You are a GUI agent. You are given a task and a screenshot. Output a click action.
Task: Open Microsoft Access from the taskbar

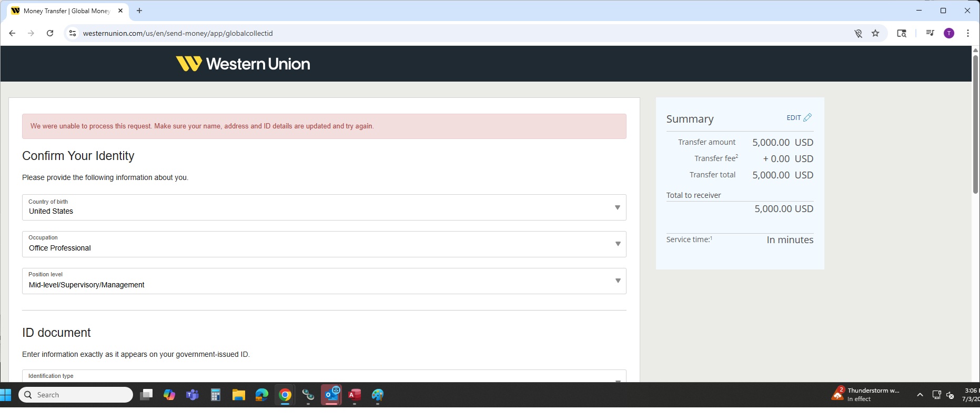(x=355, y=395)
